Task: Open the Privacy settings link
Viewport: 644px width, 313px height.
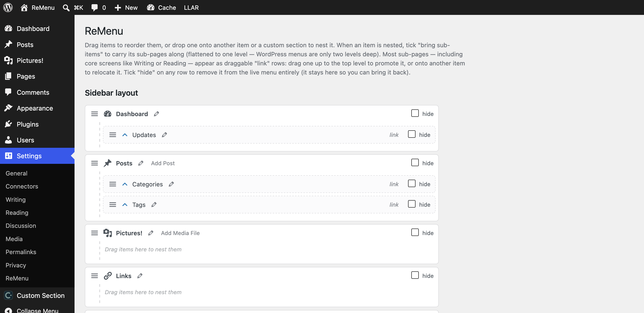Action: (x=16, y=265)
